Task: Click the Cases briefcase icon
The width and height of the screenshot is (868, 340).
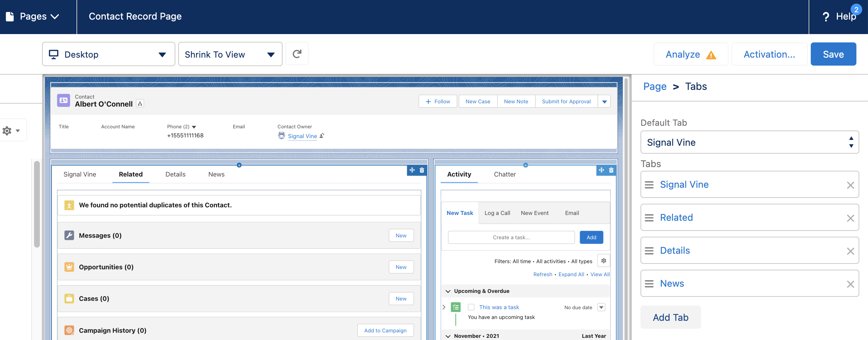Action: pos(69,299)
